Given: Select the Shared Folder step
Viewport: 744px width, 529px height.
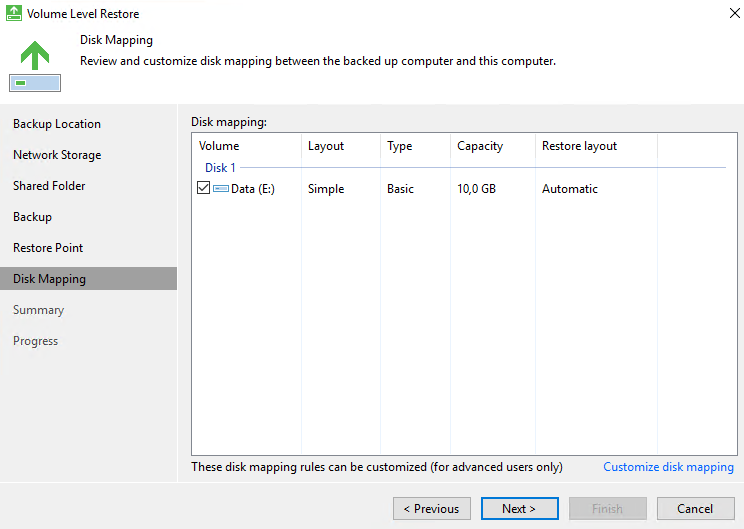Looking at the screenshot, I should click(49, 186).
